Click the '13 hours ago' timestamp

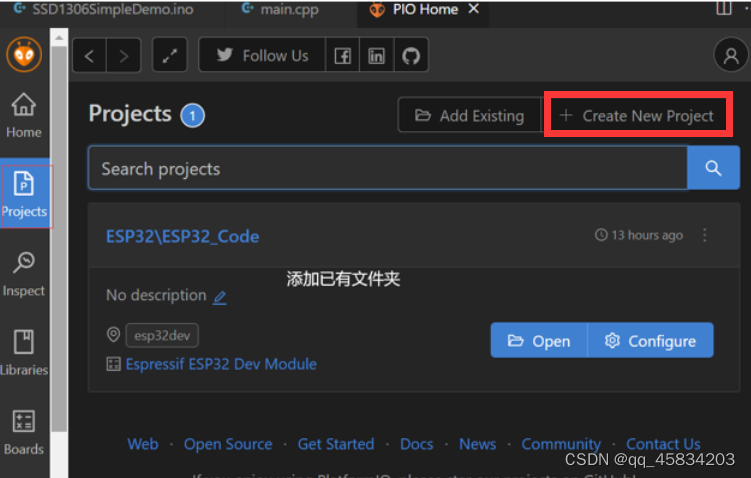pyautogui.click(x=639, y=235)
